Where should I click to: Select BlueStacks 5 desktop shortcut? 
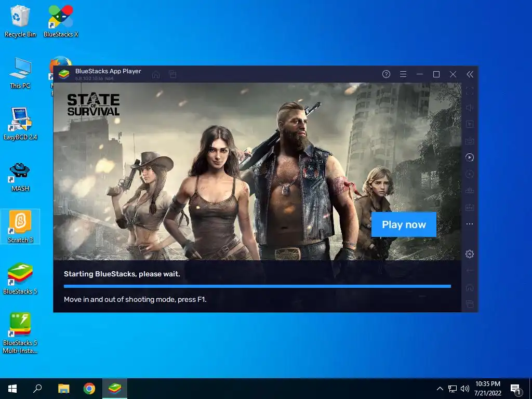click(x=20, y=278)
